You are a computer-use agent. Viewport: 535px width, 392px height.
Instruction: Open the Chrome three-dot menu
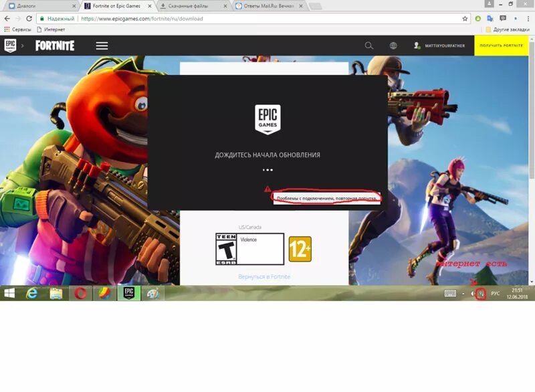click(528, 19)
